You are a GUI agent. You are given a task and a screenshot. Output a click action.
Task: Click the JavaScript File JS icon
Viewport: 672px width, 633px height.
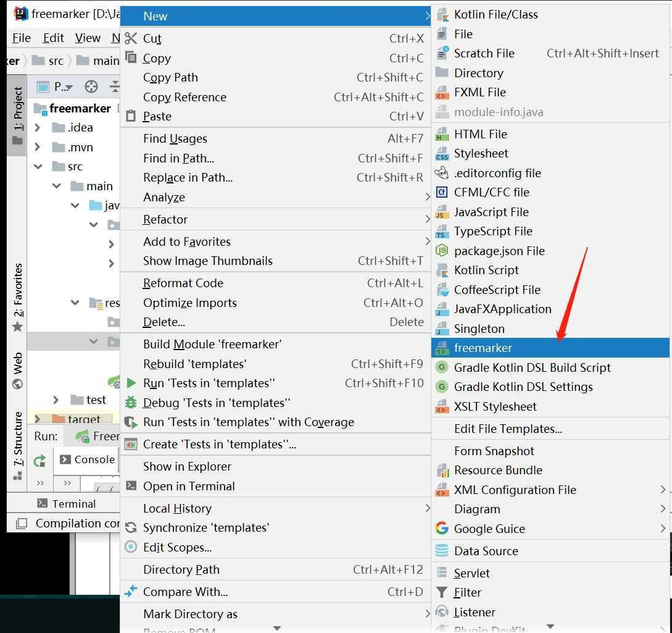[442, 212]
